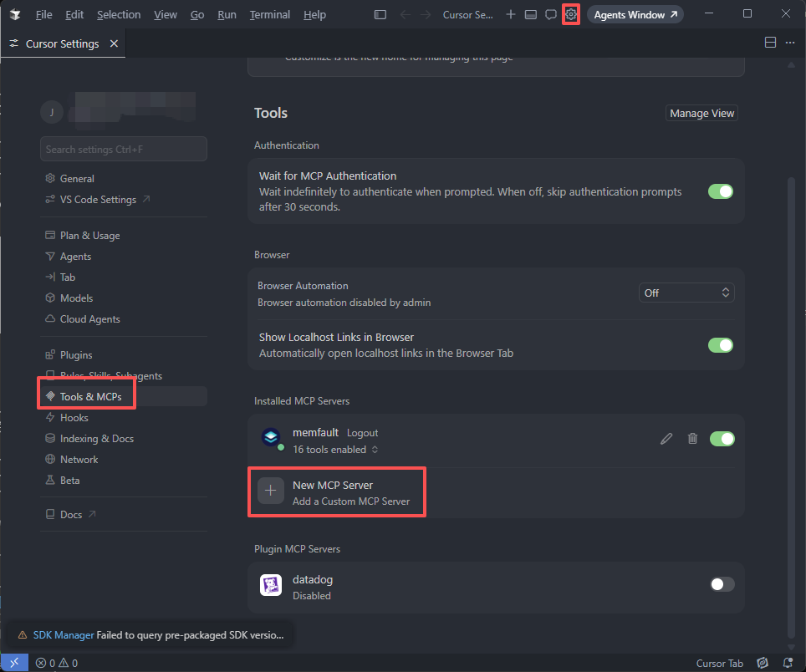
Task: Click the datadog plugin logo
Action: click(271, 585)
